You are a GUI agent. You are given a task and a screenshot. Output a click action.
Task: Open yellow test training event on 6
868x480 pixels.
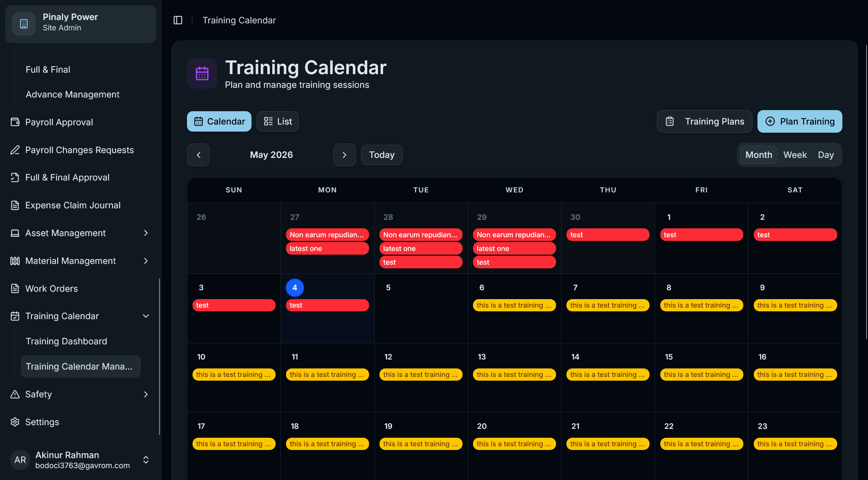(514, 305)
